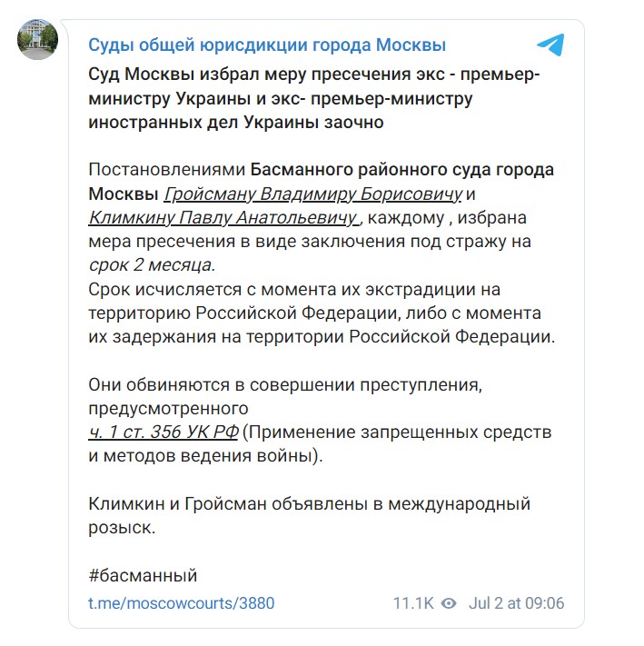Select the #басманный hashtag

[x=143, y=575]
